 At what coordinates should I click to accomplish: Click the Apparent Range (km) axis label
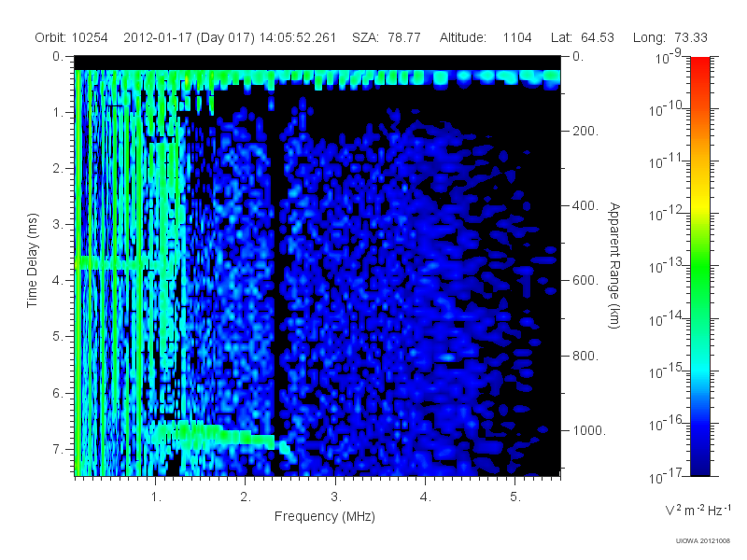point(614,266)
